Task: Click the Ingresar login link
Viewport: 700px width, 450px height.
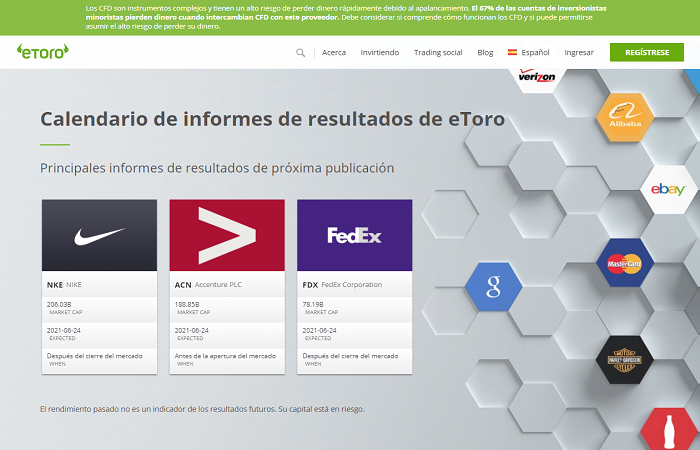Action: (x=579, y=53)
